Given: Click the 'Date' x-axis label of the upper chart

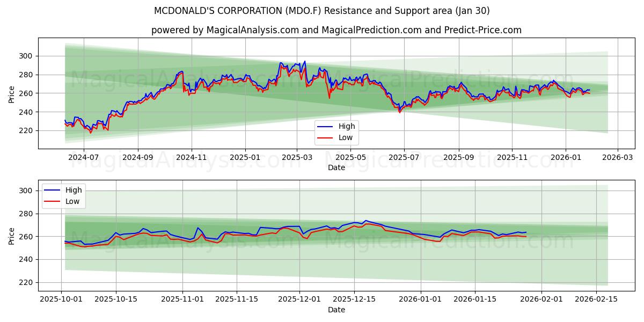Looking at the screenshot, I should [336, 167].
